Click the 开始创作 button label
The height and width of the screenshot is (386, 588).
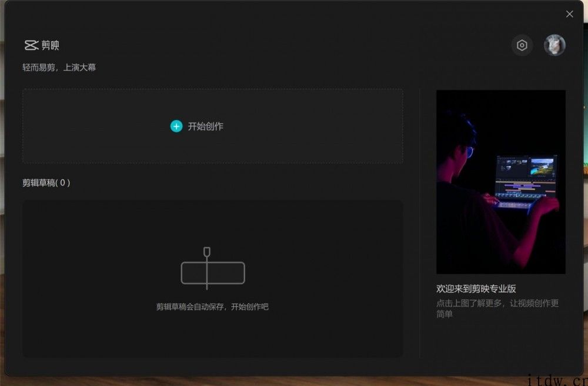205,127
